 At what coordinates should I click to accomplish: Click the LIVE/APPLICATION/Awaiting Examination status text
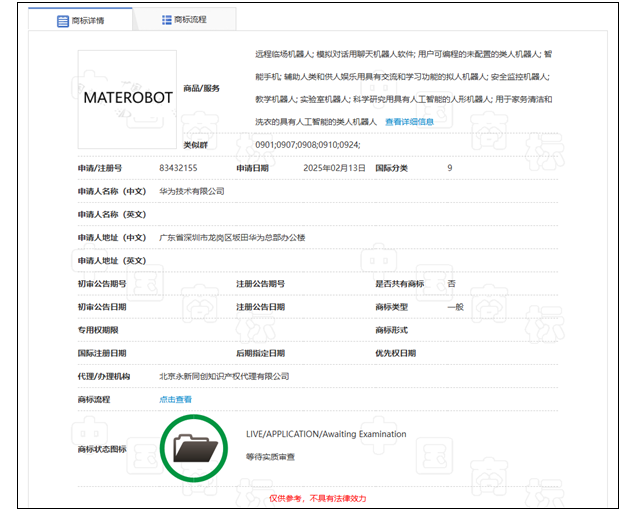[326, 434]
